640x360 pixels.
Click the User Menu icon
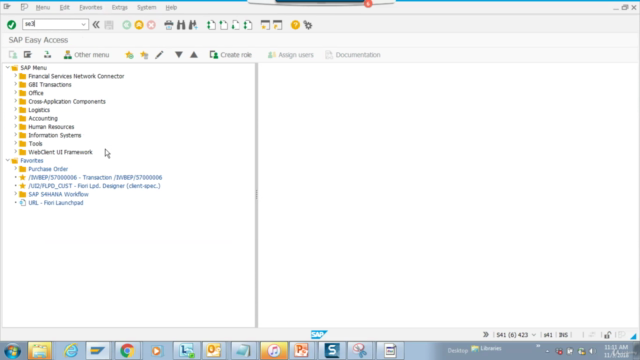coord(13,55)
